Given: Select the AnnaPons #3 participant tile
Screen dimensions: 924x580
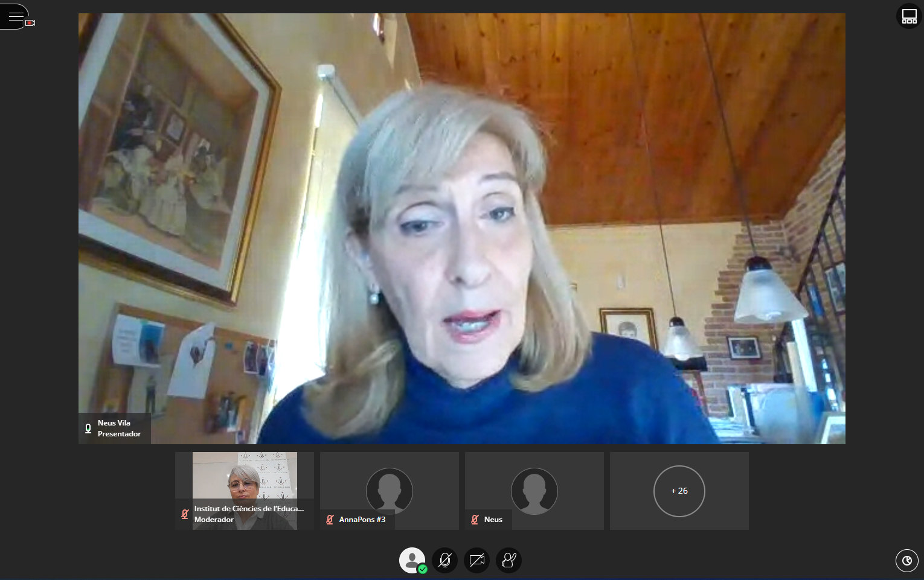Looking at the screenshot, I should [x=390, y=491].
